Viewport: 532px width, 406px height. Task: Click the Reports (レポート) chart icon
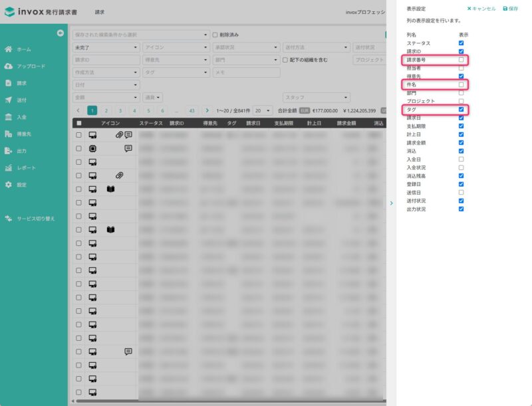click(x=9, y=168)
